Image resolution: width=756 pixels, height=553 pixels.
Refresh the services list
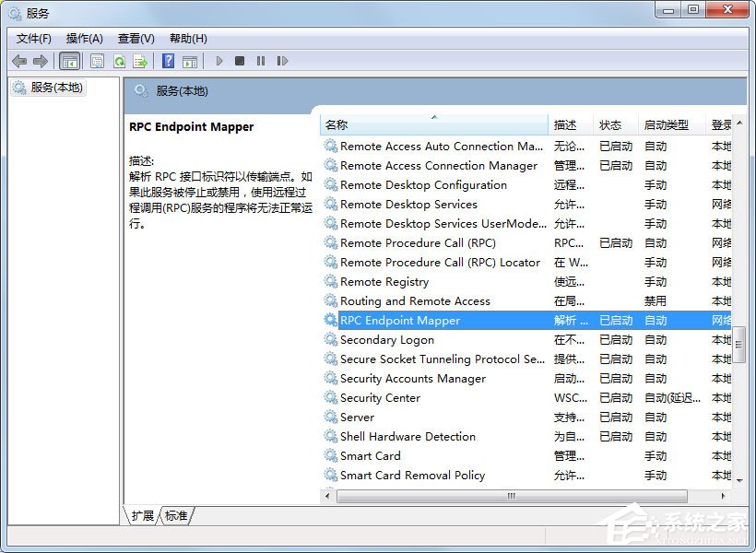(x=119, y=61)
